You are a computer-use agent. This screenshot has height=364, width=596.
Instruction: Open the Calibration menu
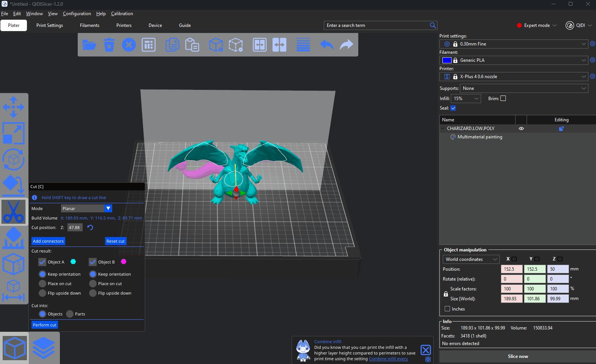[122, 14]
